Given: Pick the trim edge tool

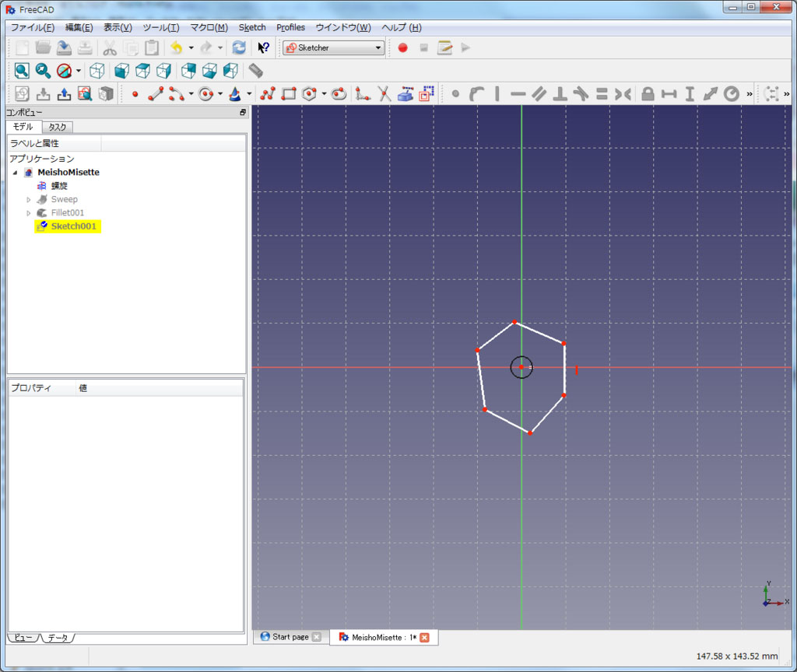Looking at the screenshot, I should point(384,94).
